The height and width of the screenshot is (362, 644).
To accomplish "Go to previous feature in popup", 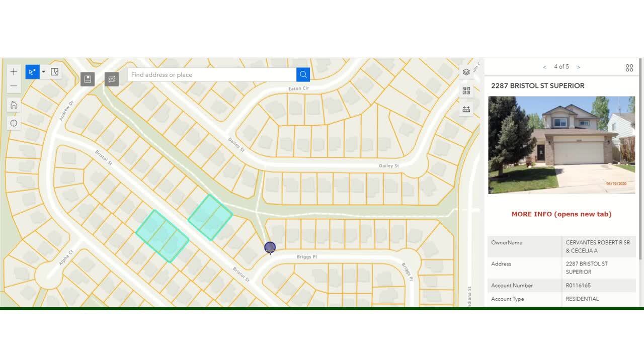I will 544,67.
